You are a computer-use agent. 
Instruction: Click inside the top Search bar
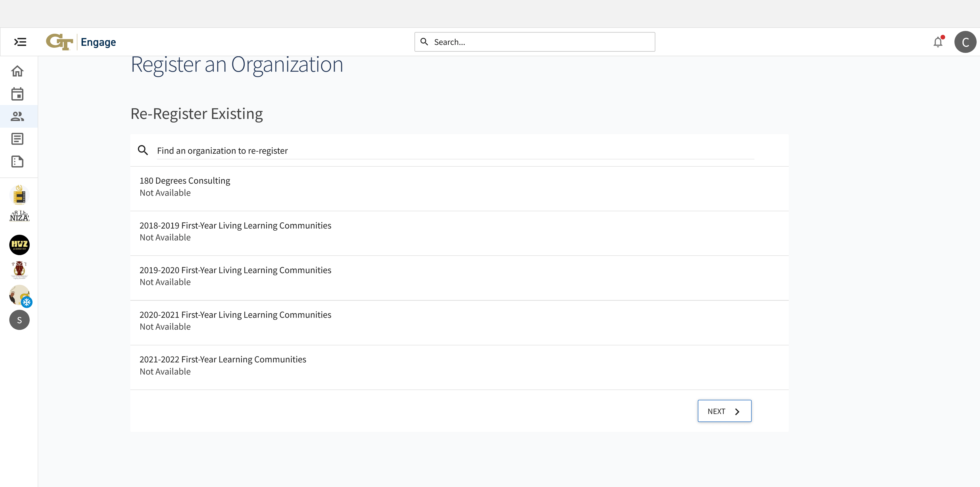[533, 42]
